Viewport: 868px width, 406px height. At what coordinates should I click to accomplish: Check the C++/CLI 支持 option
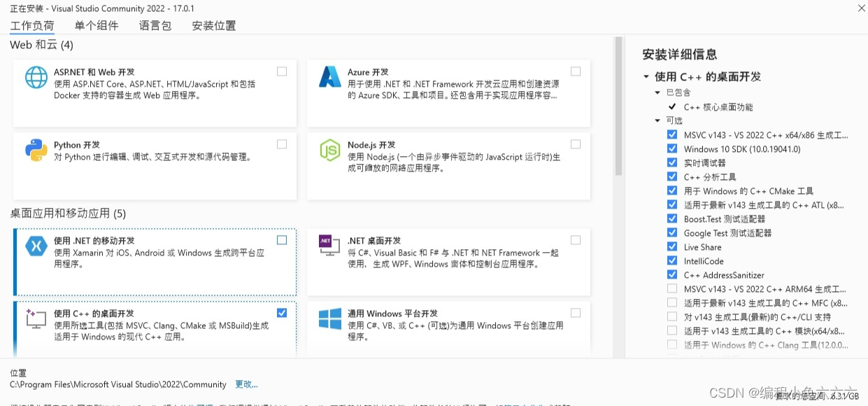pos(672,316)
